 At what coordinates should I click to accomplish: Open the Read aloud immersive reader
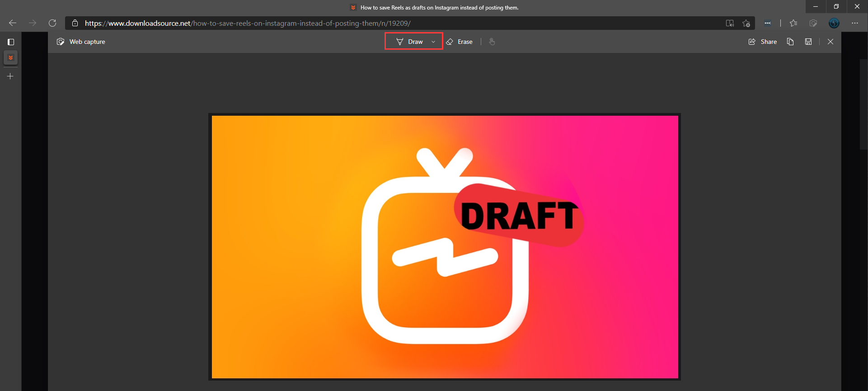(730, 23)
